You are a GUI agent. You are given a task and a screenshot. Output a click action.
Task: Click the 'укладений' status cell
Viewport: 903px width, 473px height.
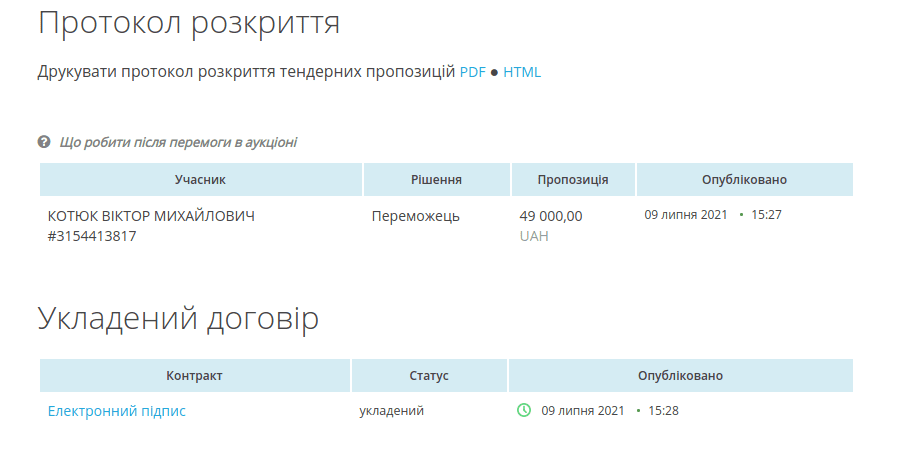391,411
